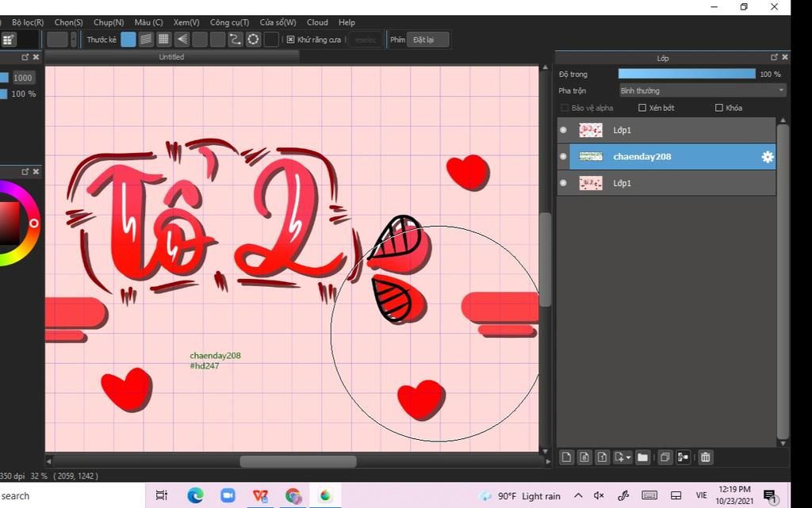The width and height of the screenshot is (812, 508).
Task: Select the chaenday208 layer name
Action: (x=642, y=156)
